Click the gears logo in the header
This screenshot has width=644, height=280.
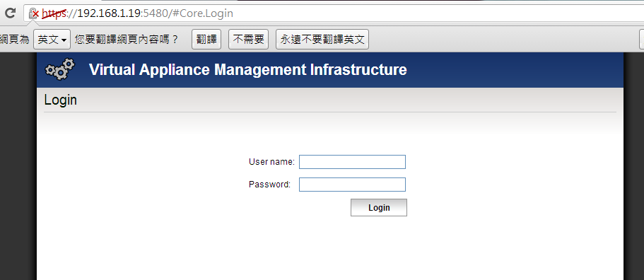[x=60, y=69]
